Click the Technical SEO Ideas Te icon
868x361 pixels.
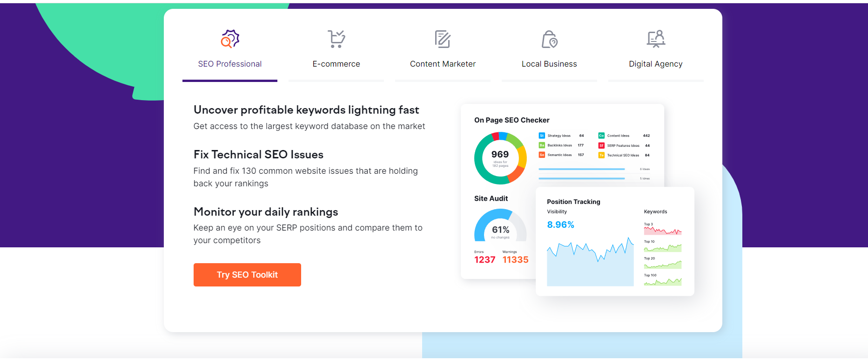tap(601, 155)
